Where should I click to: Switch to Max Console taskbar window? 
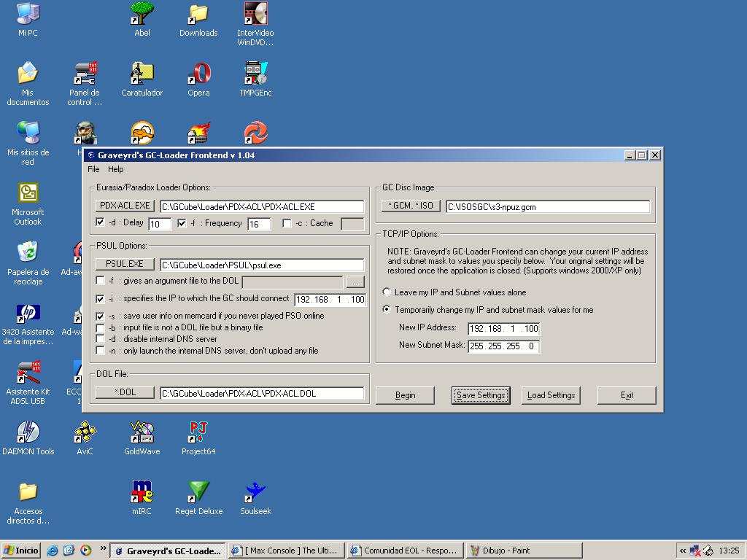coord(286,551)
